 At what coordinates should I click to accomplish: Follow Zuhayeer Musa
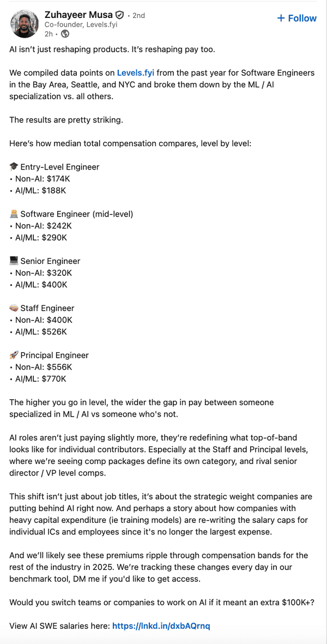click(x=296, y=18)
